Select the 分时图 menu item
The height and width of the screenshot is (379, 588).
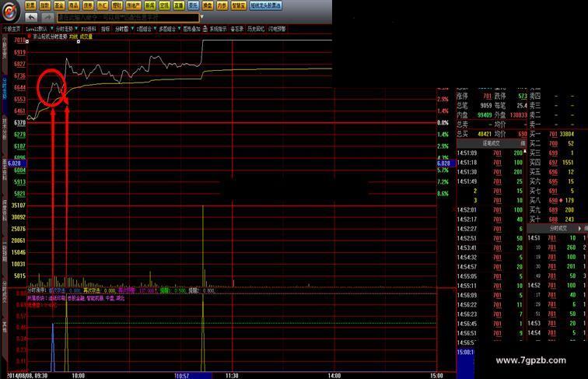pos(122,29)
